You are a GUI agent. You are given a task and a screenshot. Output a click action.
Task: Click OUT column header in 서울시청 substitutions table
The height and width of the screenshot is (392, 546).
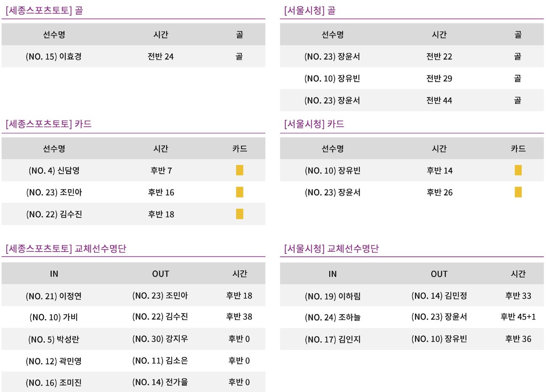tap(439, 274)
